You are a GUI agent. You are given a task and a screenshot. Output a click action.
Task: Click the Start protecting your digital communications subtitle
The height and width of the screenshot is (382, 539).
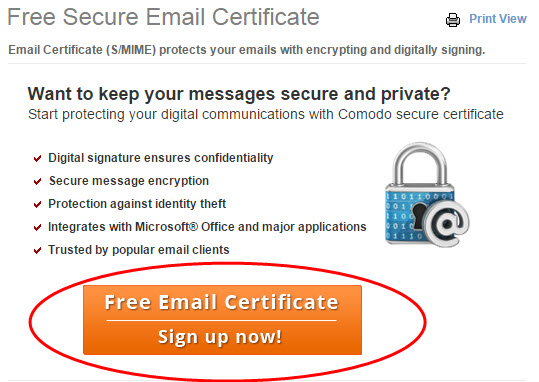pos(266,114)
